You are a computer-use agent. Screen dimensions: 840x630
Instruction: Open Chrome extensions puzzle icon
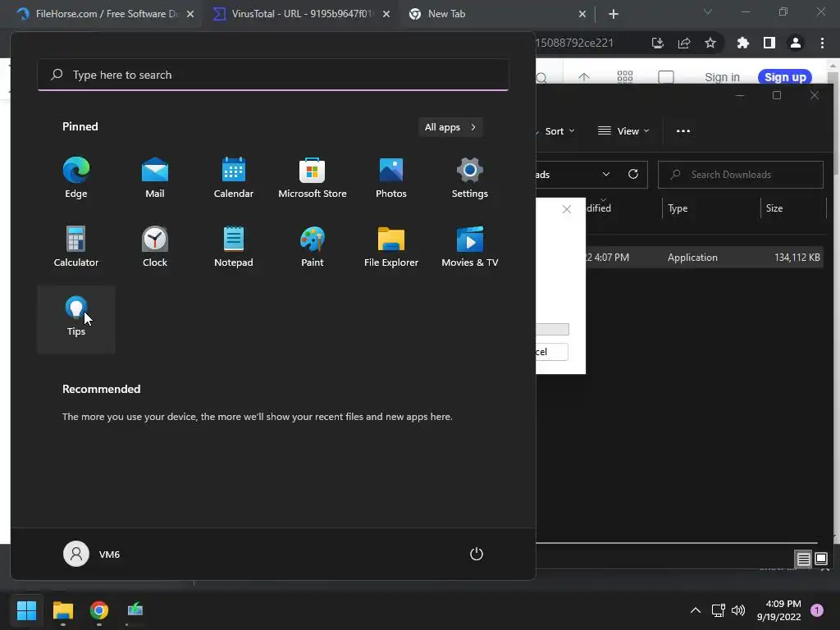(x=743, y=43)
